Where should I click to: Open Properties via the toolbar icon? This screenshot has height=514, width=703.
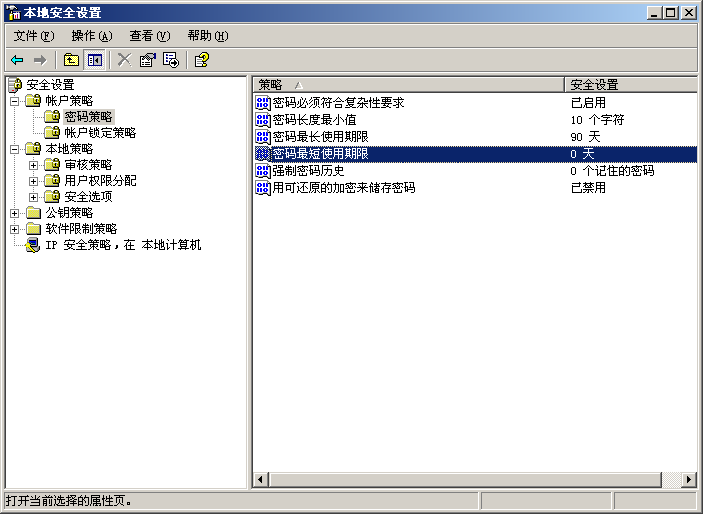coord(148,60)
